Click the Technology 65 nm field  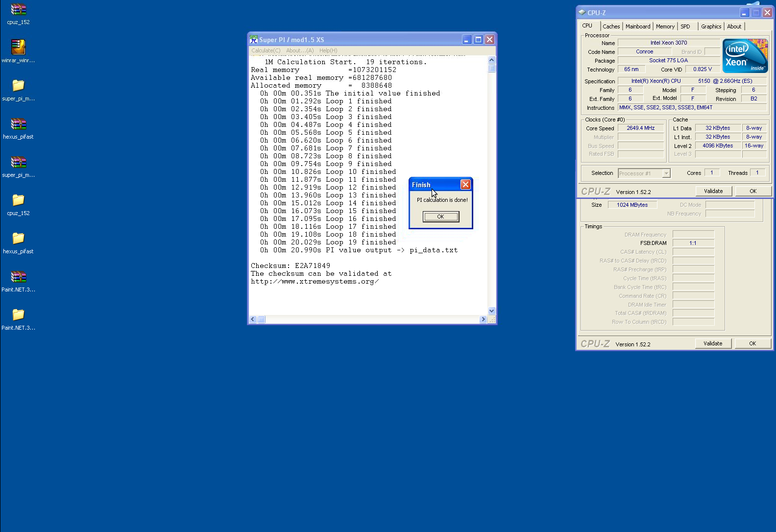(x=631, y=69)
